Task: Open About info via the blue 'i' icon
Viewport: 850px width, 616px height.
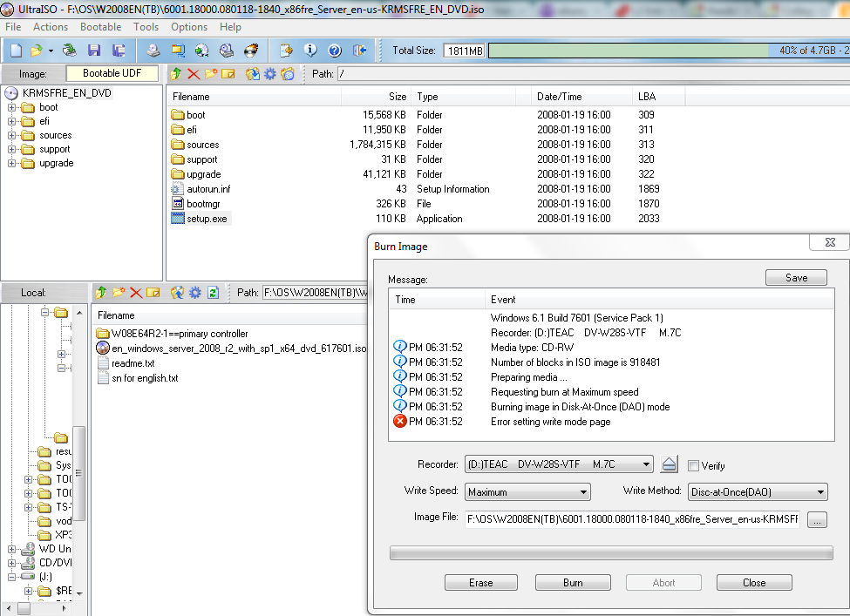Action: click(310, 51)
